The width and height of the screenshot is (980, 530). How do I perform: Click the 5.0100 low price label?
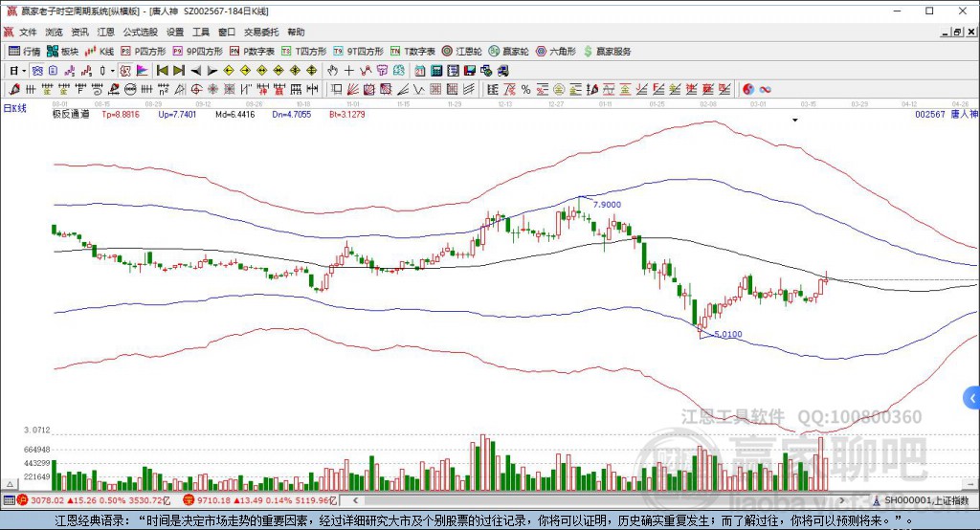728,335
